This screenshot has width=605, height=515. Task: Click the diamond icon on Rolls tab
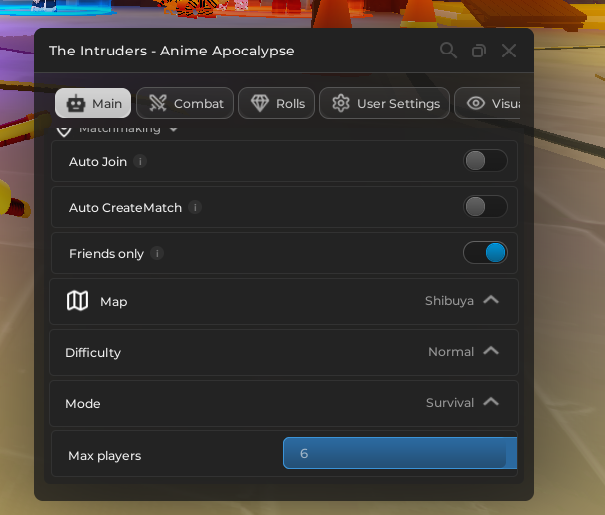[260, 103]
